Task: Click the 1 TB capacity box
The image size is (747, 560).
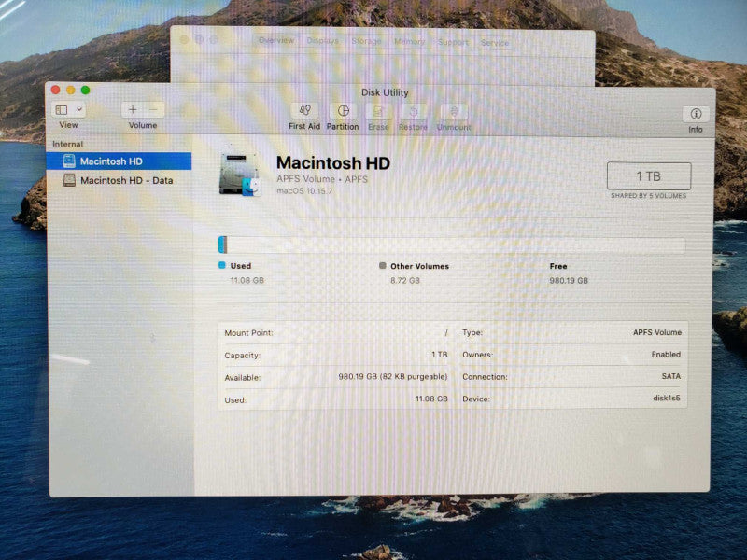Action: [x=649, y=176]
